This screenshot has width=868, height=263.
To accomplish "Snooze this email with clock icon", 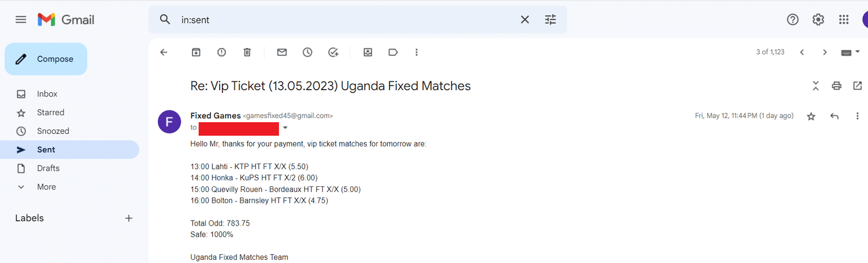I will pos(308,52).
